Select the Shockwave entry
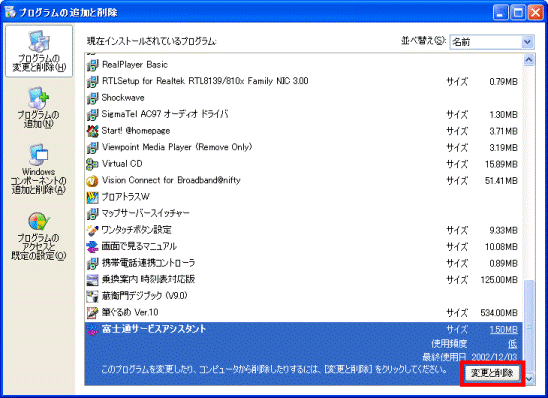 point(303,98)
